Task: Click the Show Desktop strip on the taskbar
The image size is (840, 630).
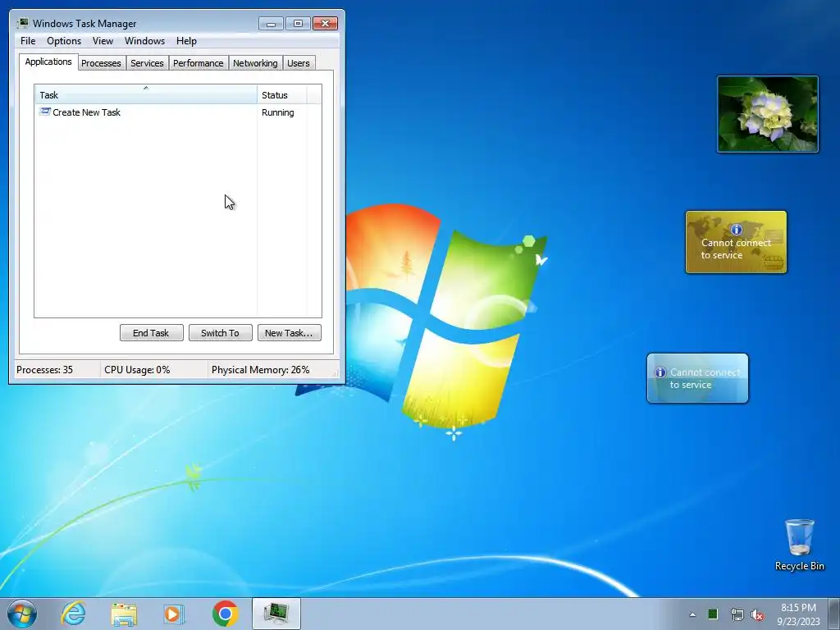Action: tap(834, 614)
